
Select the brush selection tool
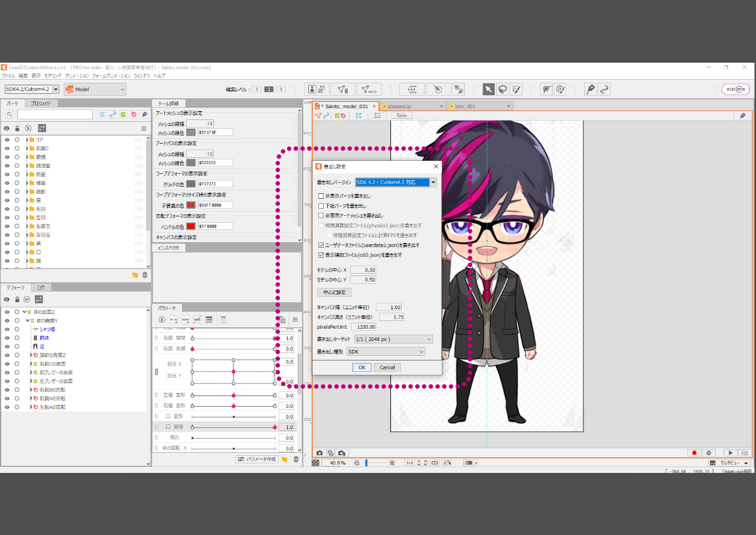point(517,89)
